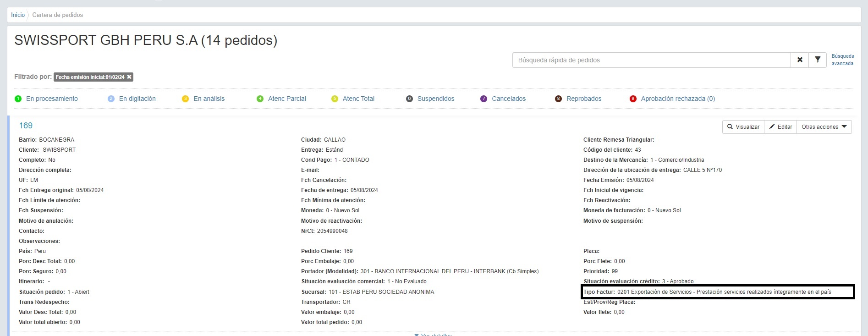Click the Cartera de pedidos breadcrumb
This screenshot has width=868, height=336.
58,15
